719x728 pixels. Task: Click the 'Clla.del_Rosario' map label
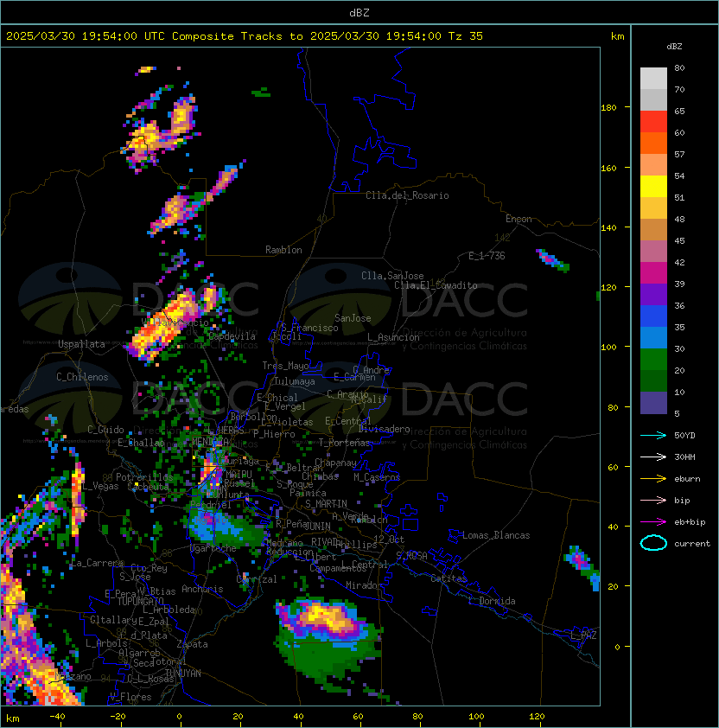[x=407, y=195]
